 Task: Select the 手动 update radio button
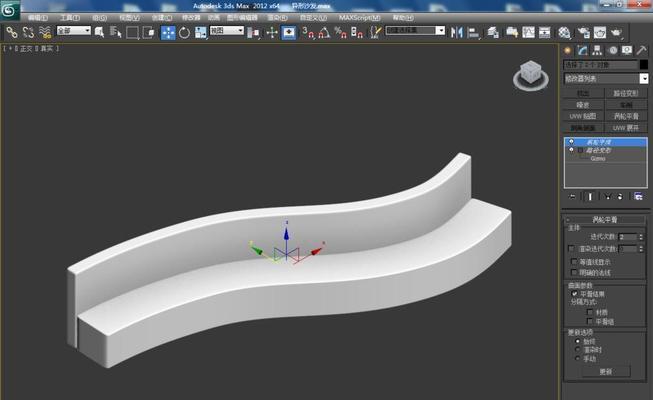point(577,358)
